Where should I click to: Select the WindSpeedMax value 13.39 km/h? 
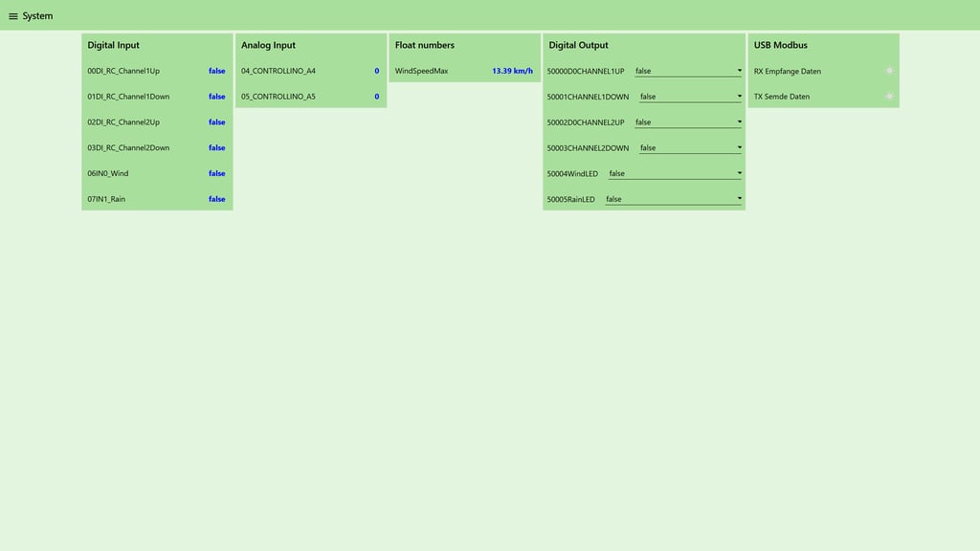coord(513,71)
